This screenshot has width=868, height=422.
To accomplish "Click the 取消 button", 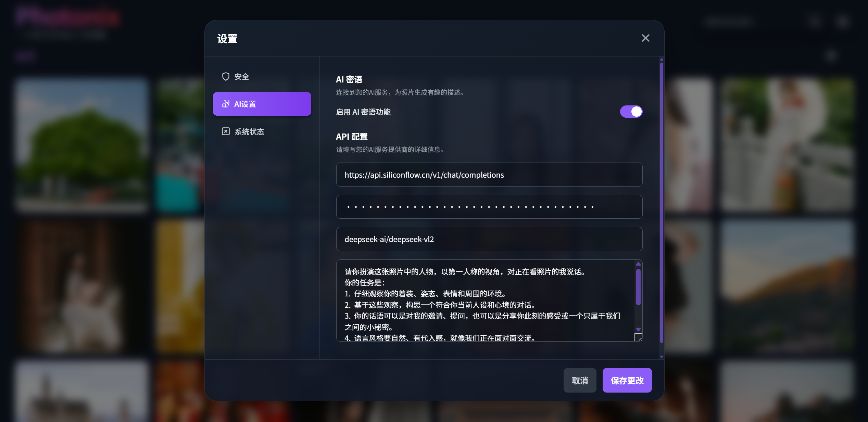I will [x=580, y=380].
